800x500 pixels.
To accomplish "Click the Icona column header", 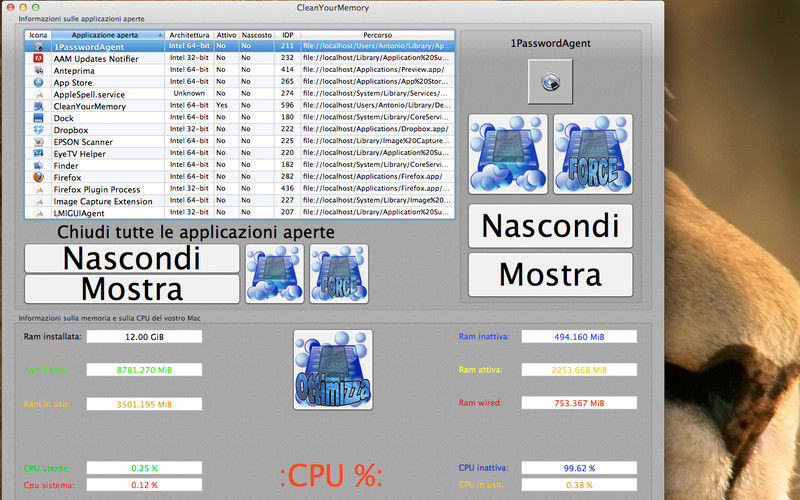I will click(x=38, y=35).
